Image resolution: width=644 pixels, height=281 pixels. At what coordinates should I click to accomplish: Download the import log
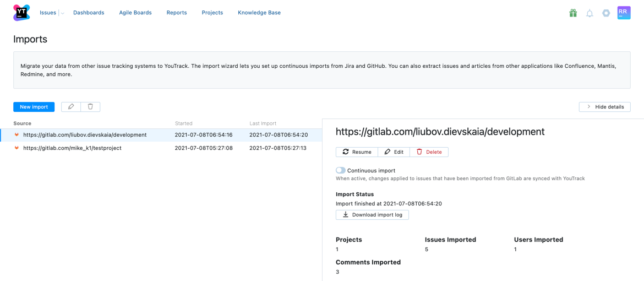(x=372, y=215)
